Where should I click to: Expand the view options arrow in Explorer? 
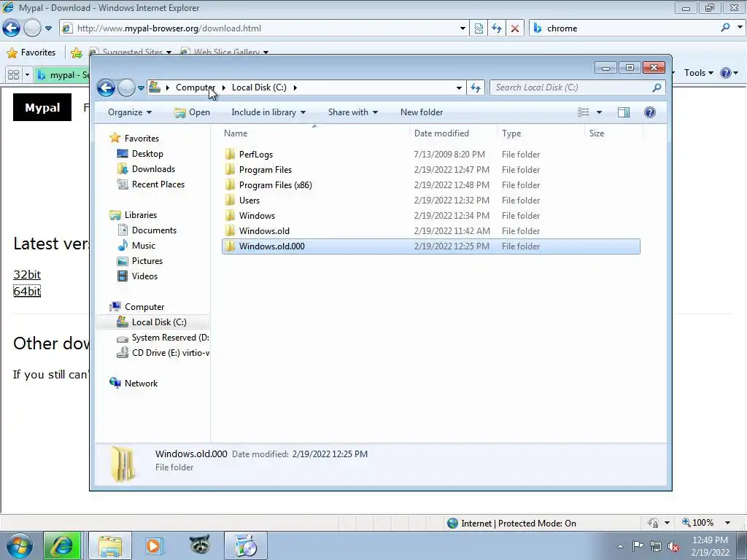click(599, 112)
